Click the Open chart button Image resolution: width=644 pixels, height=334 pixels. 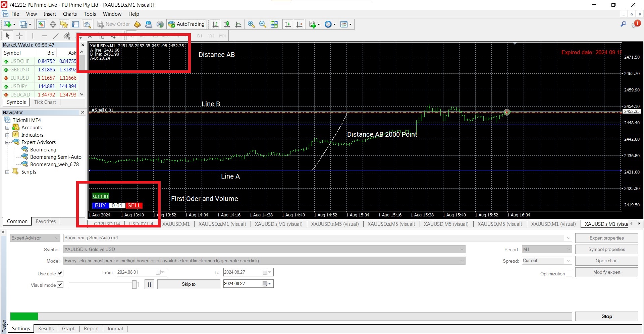tap(606, 261)
